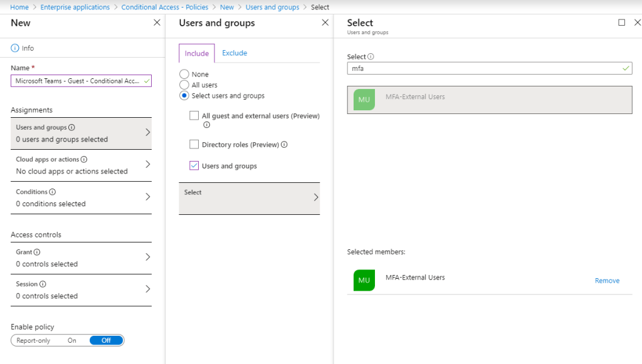Open the Include tab
The height and width of the screenshot is (364, 642).
click(x=197, y=54)
